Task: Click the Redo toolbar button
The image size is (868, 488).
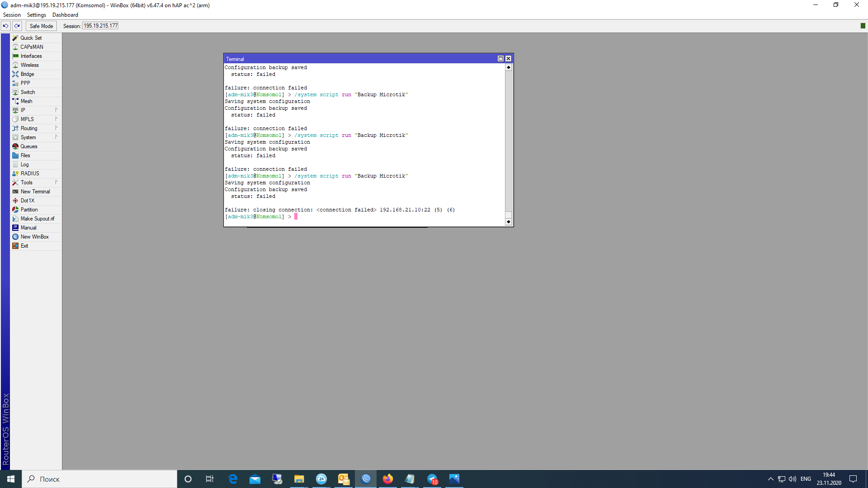Action: tap(17, 26)
